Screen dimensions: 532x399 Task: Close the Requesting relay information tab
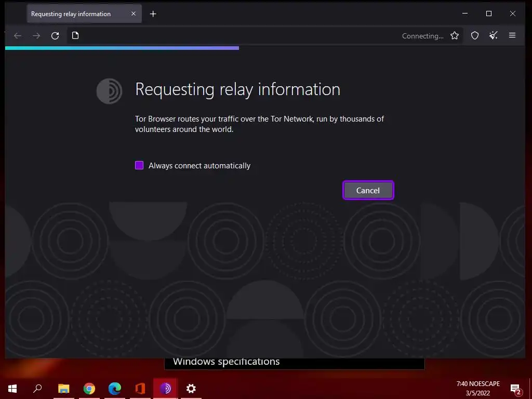(134, 14)
